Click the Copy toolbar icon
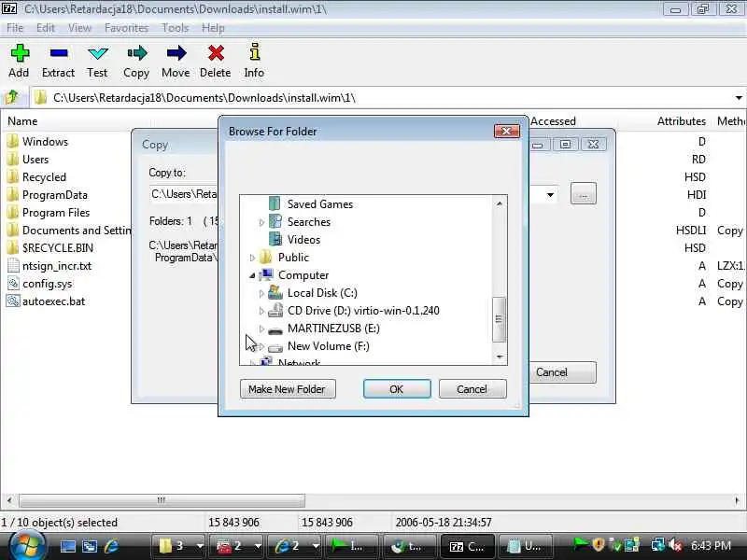This screenshot has height=560, width=747. pos(137,53)
